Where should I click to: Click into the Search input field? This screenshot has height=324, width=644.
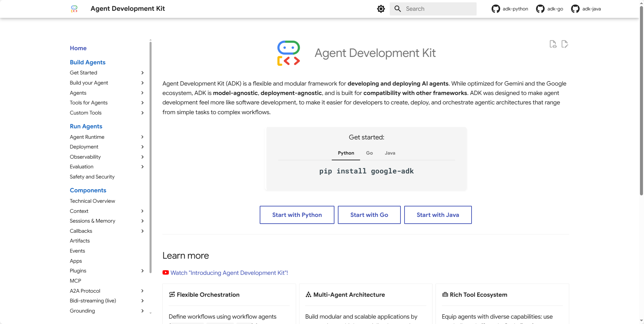click(438, 9)
